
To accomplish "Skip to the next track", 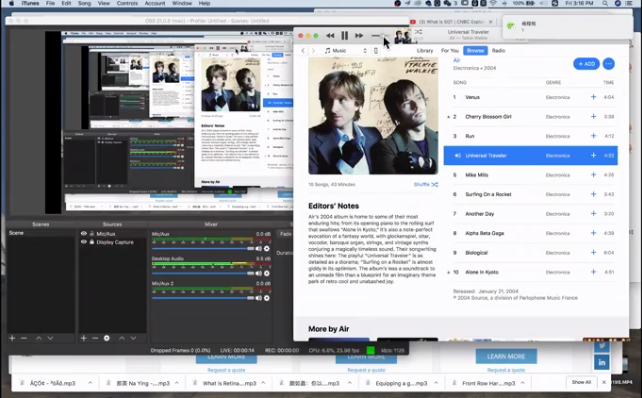I will 359,36.
